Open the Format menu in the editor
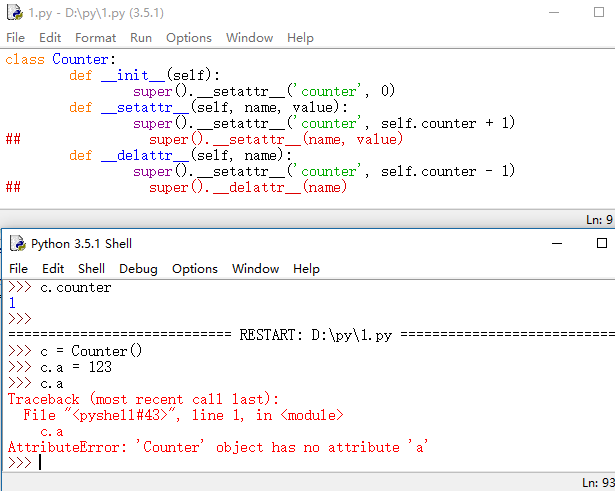Screen dimensions: 615x491 point(95,37)
